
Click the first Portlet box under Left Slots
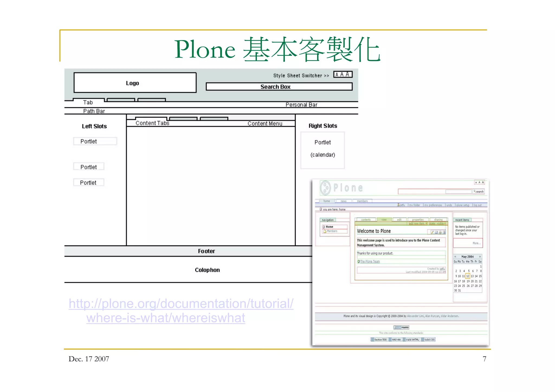[x=95, y=141]
